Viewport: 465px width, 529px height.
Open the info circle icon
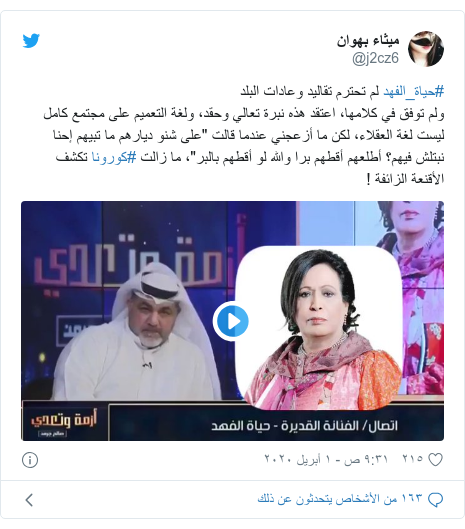click(30, 460)
